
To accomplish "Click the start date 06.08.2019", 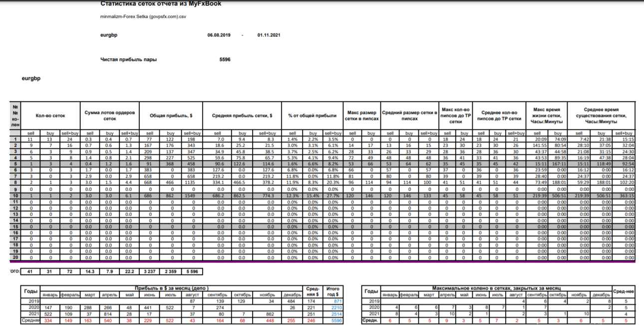I will pyautogui.click(x=219, y=35).
